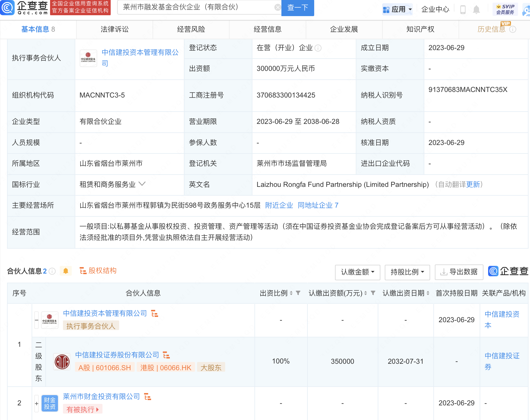Click 更新 link beside 自动翻译

(473, 185)
